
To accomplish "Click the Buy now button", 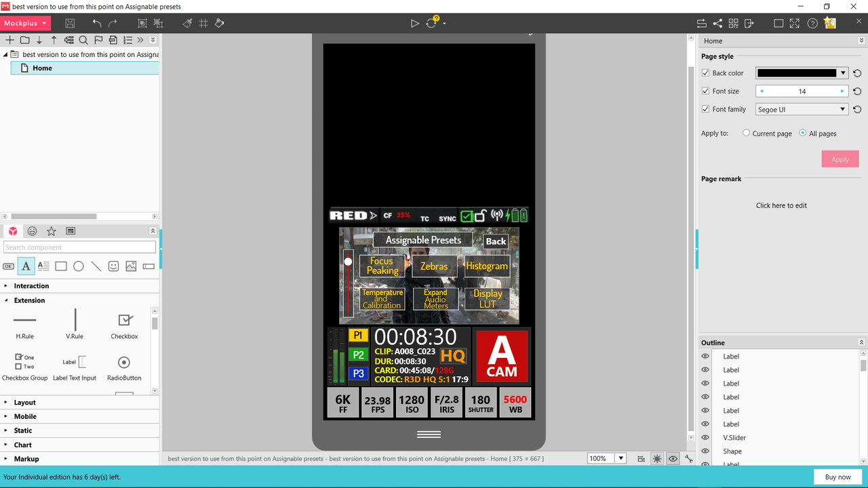I will 838,477.
